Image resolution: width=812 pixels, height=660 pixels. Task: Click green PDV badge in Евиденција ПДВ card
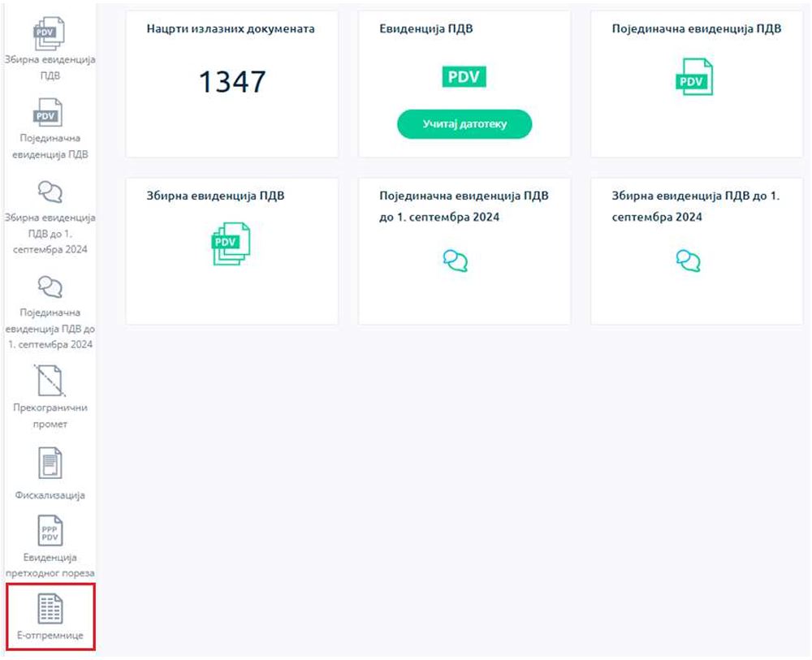(464, 76)
